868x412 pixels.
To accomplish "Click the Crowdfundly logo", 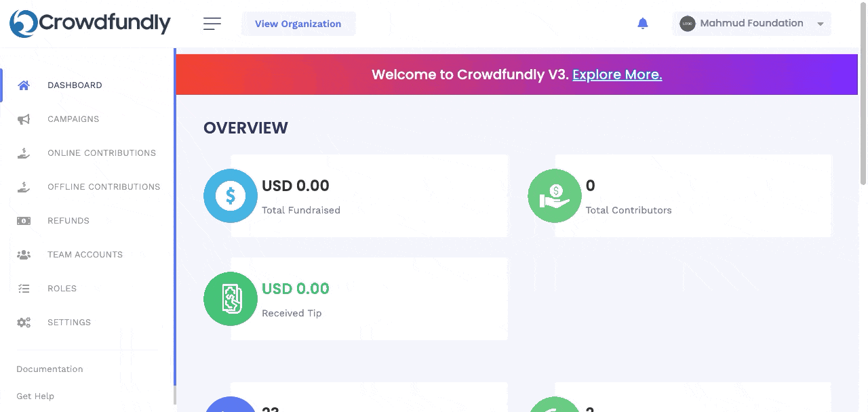I will pyautogui.click(x=90, y=24).
